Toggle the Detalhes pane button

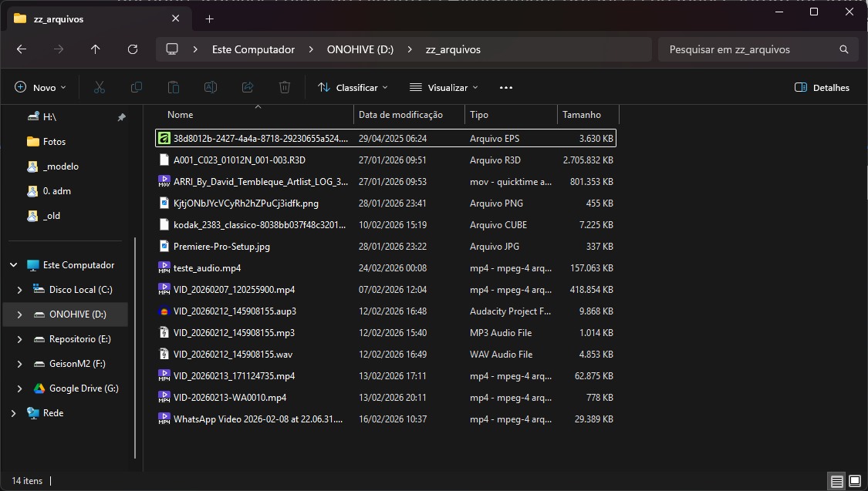822,88
